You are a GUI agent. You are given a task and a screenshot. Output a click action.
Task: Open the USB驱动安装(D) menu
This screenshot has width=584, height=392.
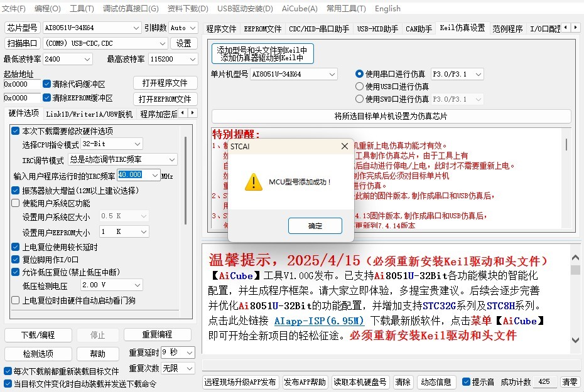point(245,9)
